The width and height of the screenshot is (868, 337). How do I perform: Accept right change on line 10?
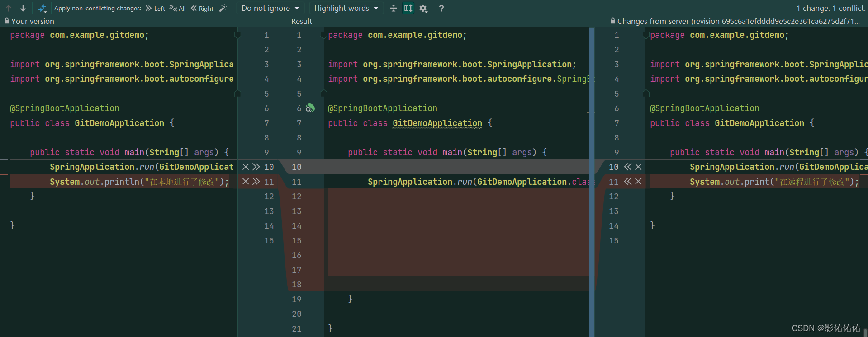(x=628, y=167)
